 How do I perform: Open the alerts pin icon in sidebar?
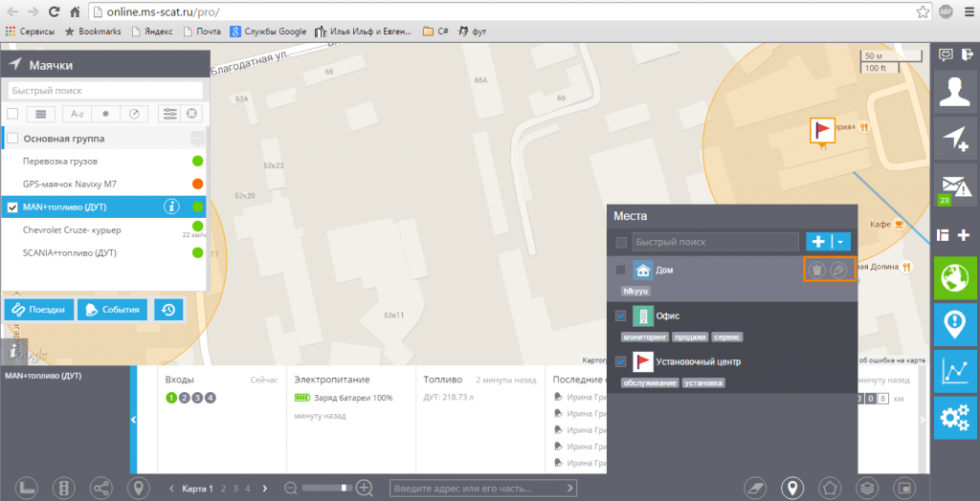pyautogui.click(x=955, y=325)
